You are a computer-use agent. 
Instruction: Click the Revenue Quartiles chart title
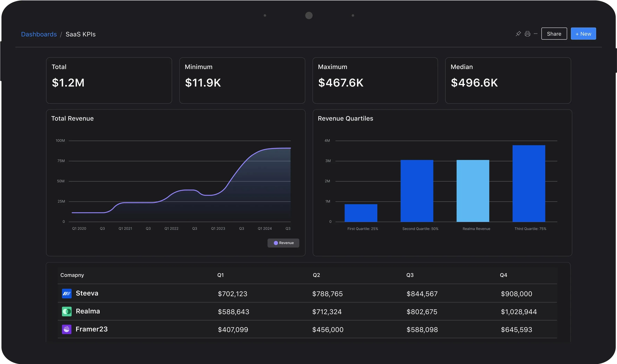tap(345, 118)
